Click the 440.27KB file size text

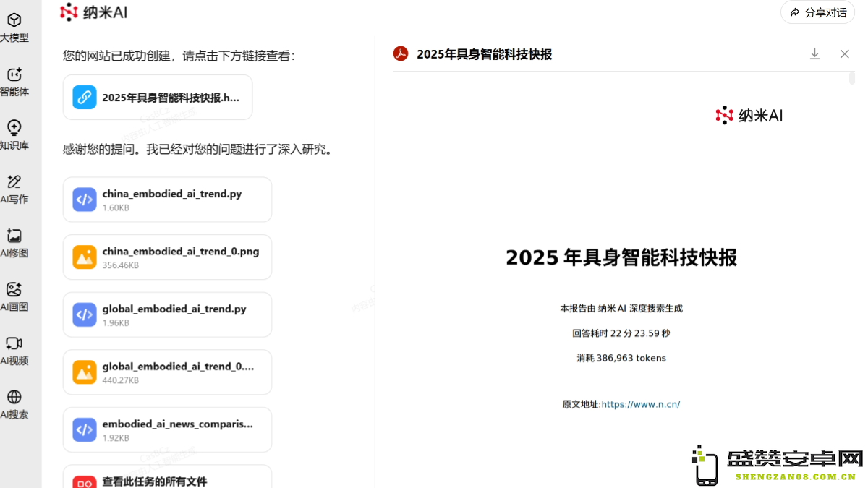point(121,380)
